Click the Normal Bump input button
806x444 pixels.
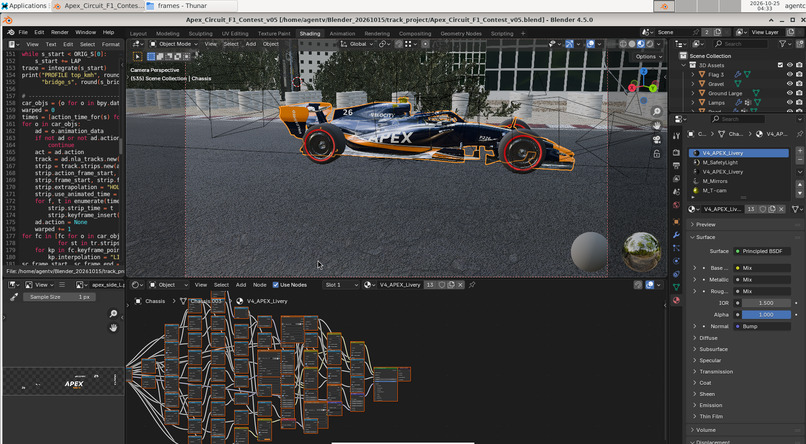point(762,326)
